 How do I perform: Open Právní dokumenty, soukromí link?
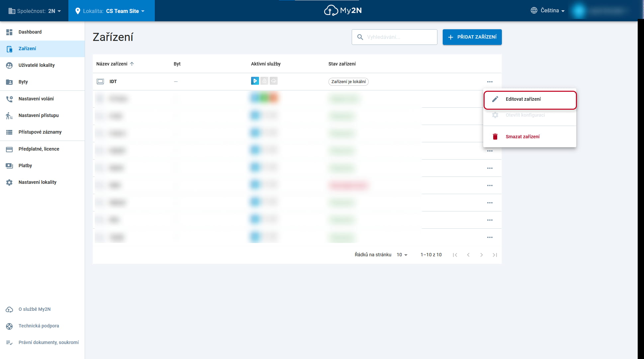[x=42, y=343]
